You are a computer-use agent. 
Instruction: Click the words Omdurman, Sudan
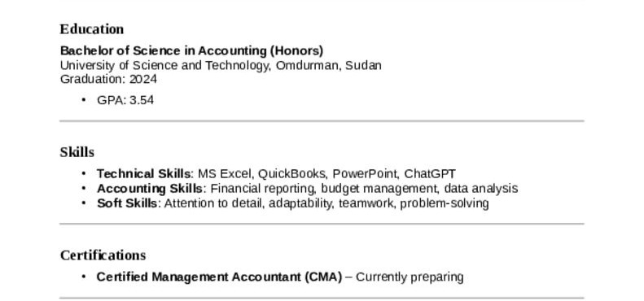click(x=329, y=65)
